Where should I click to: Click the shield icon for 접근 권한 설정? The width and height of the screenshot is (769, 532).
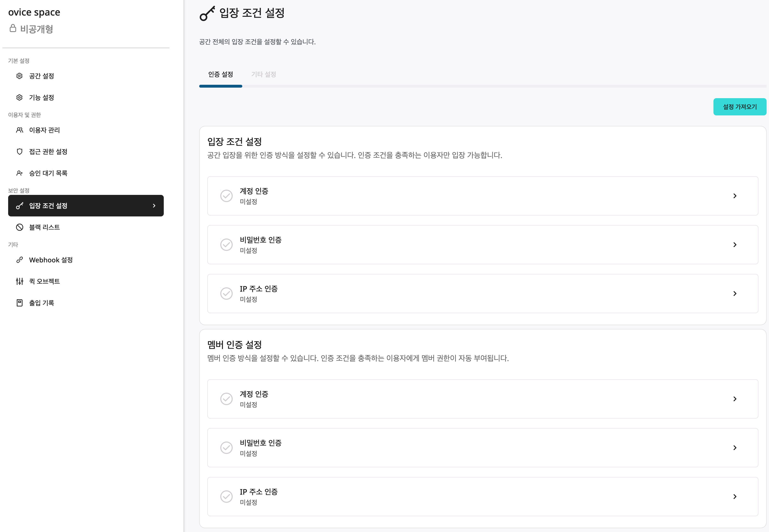click(19, 152)
